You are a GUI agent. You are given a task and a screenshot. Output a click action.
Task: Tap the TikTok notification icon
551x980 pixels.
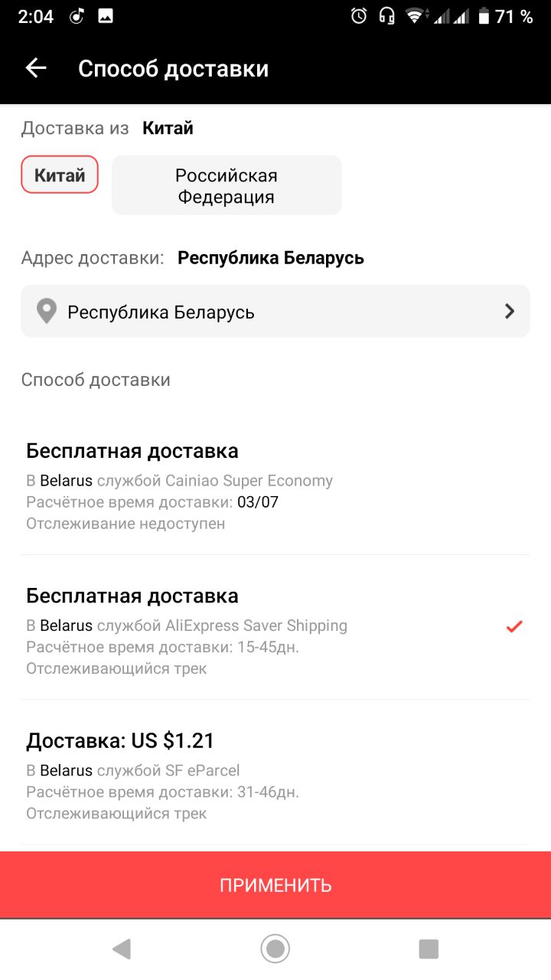coord(77,16)
